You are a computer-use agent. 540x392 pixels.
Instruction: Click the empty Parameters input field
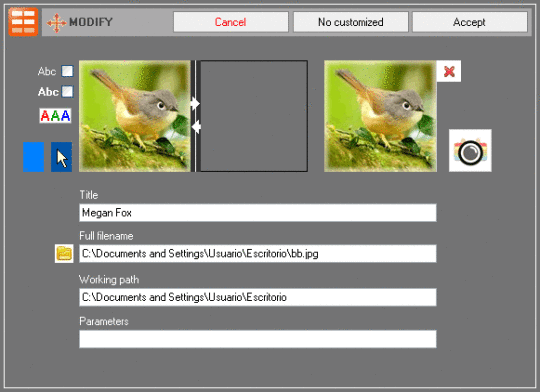pos(258,339)
